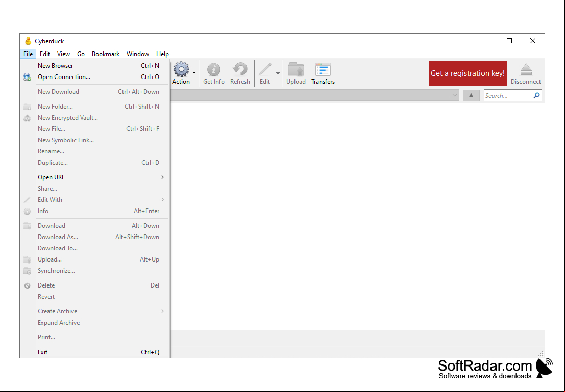The height and width of the screenshot is (392, 565).
Task: Choose Rename… from menu
Action: [x=95, y=151]
